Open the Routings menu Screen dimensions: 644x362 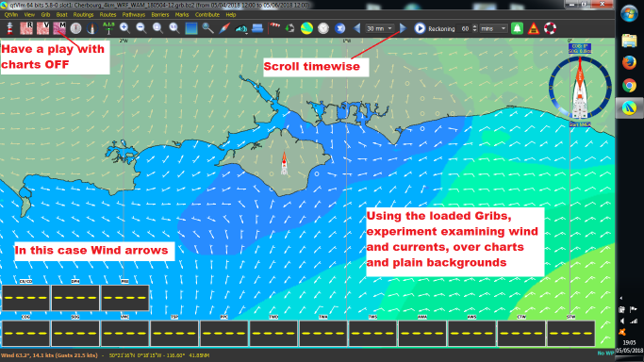[x=83, y=14]
